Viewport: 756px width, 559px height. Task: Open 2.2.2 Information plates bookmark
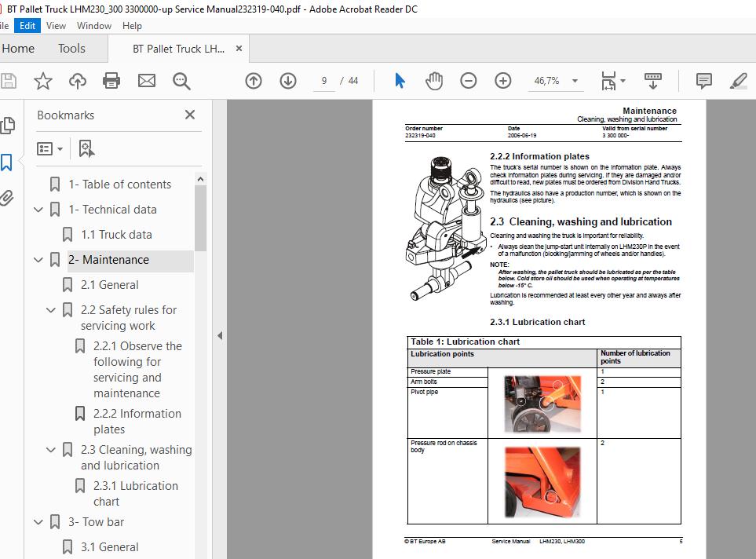coord(137,421)
